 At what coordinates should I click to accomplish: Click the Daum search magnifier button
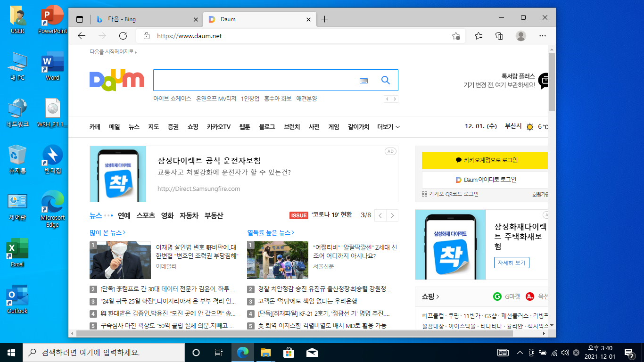386,80
